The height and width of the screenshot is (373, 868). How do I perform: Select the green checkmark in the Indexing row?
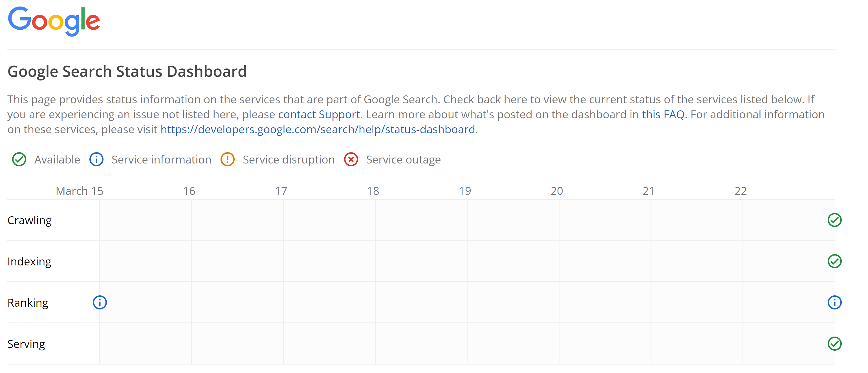tap(834, 261)
